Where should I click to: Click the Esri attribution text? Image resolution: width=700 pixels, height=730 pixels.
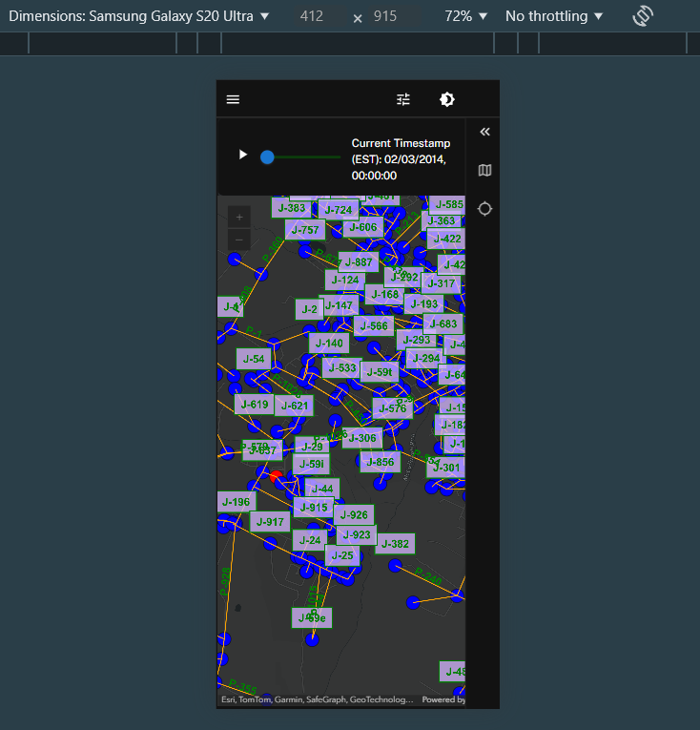[317, 699]
